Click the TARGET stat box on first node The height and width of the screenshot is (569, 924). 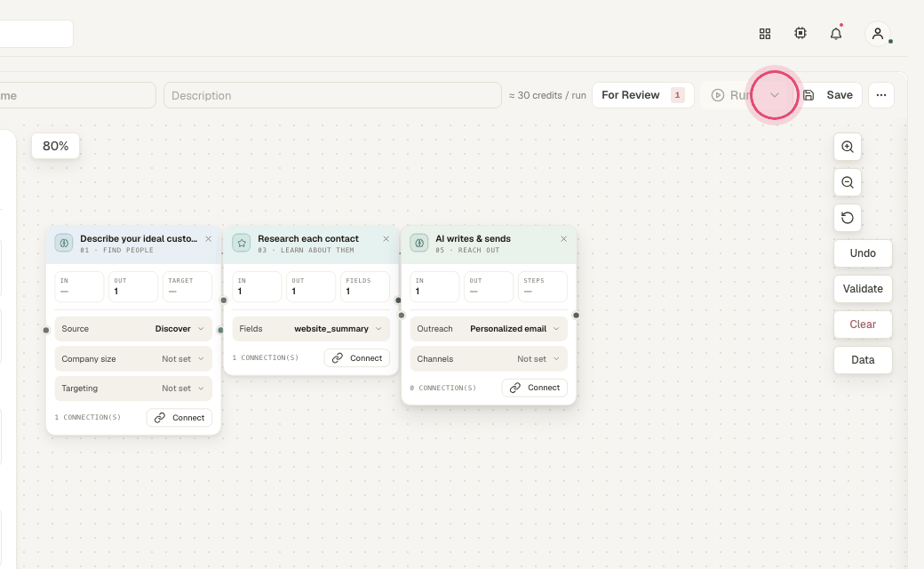[x=187, y=286]
